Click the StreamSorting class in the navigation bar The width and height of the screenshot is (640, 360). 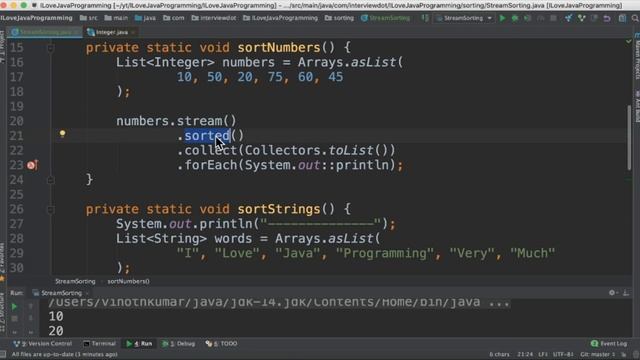[x=385, y=18]
